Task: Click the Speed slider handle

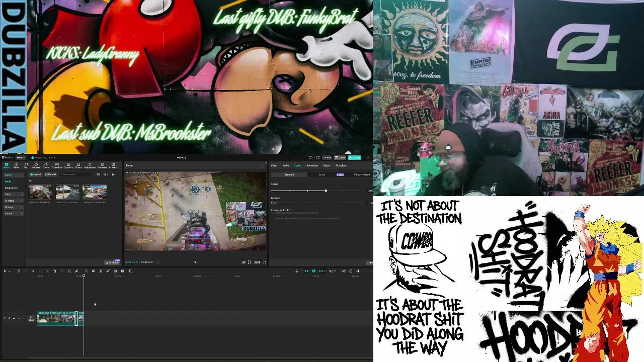Action: (x=326, y=191)
